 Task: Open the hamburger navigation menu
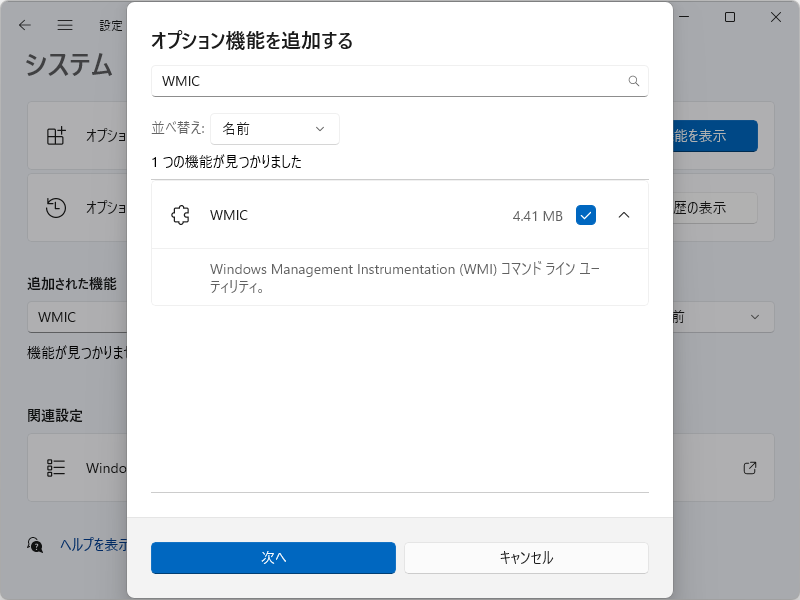[x=64, y=25]
